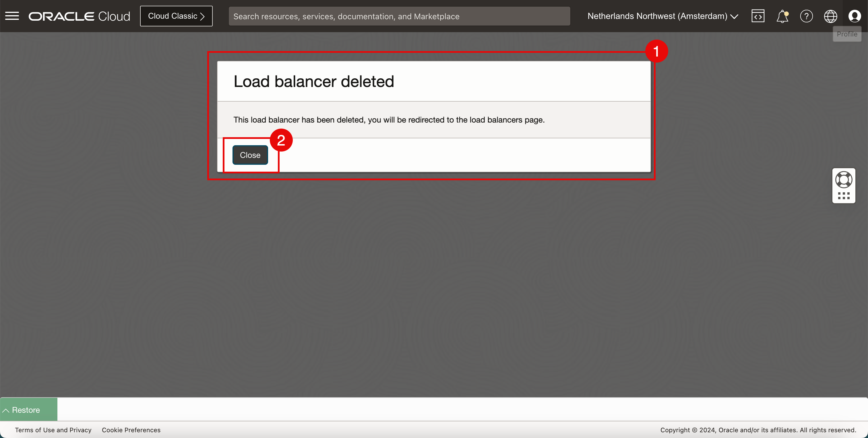Click the Cloud Classic button
This screenshot has width=868, height=438.
[176, 16]
